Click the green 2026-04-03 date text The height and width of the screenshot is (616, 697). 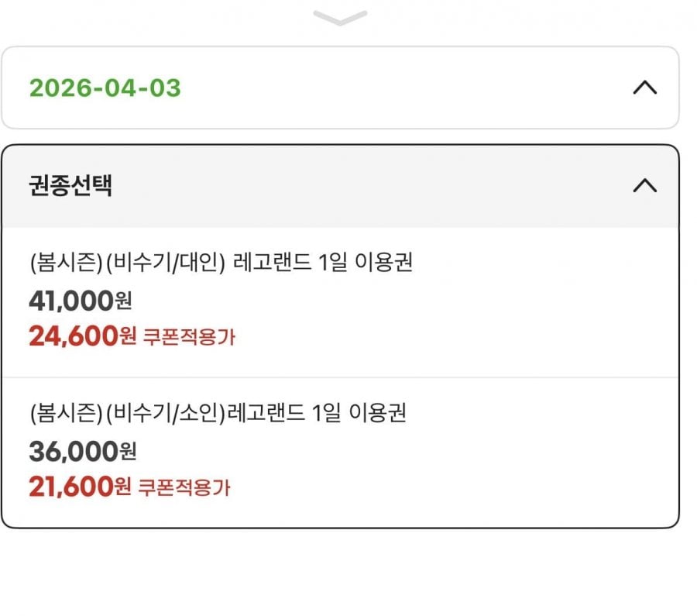[105, 88]
